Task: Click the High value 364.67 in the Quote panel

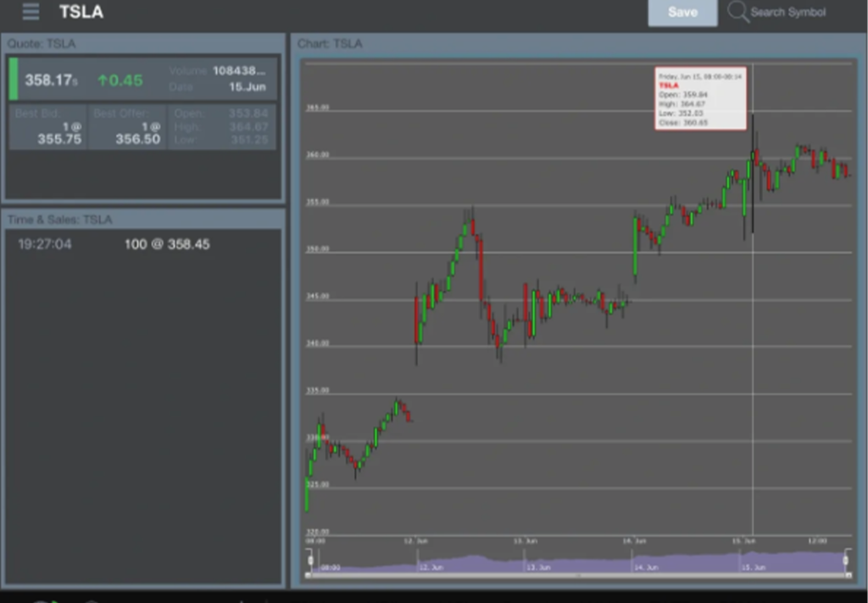Action: point(248,127)
